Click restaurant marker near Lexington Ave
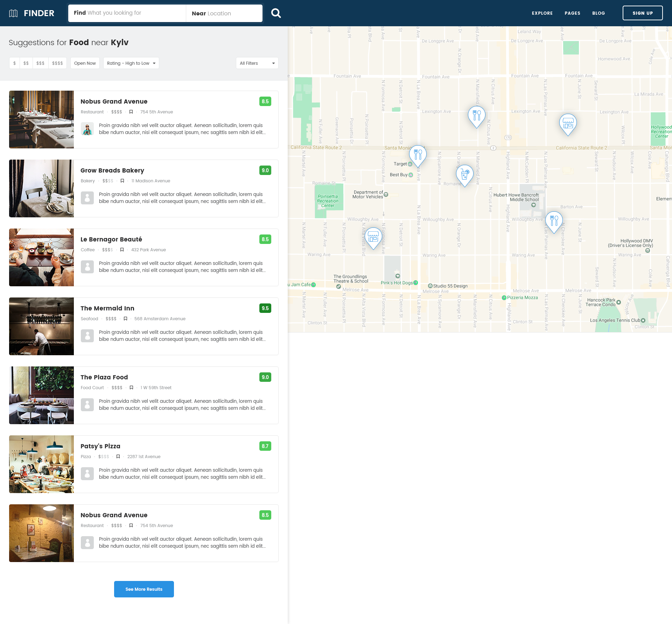Image resolution: width=672 pixels, height=624 pixels. point(476,115)
